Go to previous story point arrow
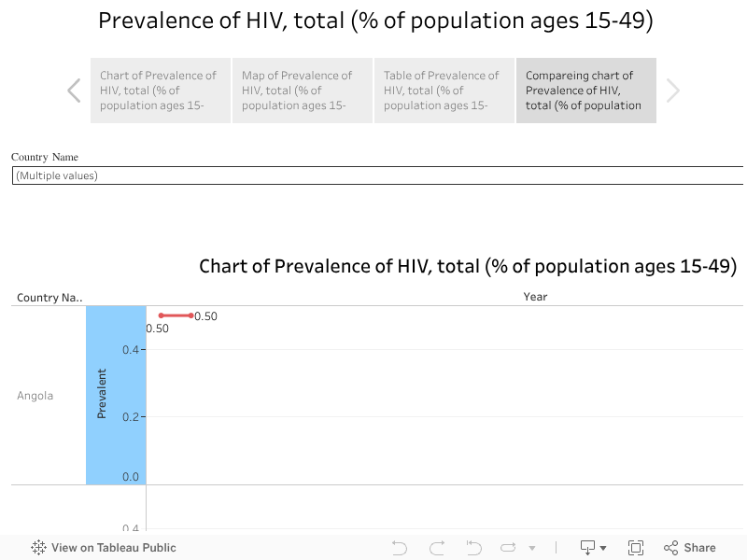The height and width of the screenshot is (560, 747). (x=75, y=91)
